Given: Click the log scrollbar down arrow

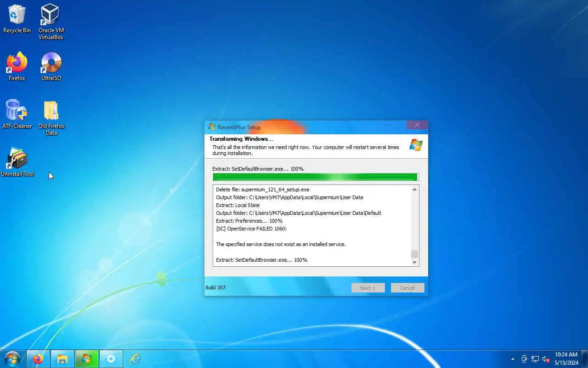Looking at the screenshot, I should (414, 262).
